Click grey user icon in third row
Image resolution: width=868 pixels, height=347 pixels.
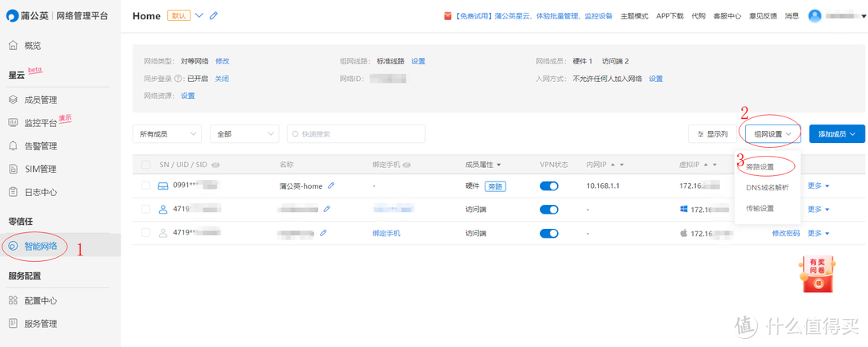tap(162, 233)
